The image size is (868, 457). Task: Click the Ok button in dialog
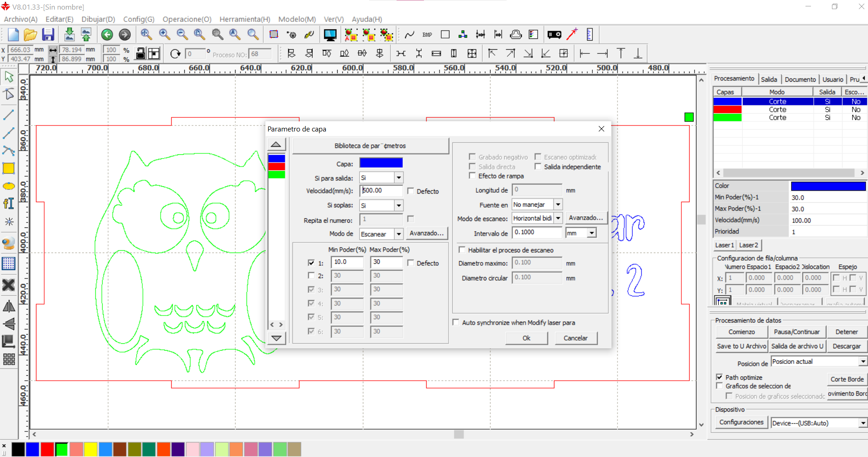[x=526, y=338]
